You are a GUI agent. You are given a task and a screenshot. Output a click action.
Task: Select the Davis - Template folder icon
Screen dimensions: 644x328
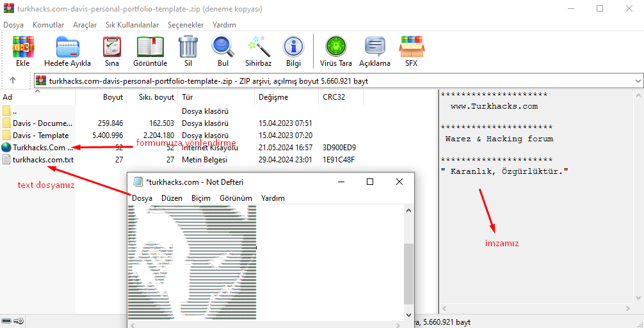(x=6, y=136)
